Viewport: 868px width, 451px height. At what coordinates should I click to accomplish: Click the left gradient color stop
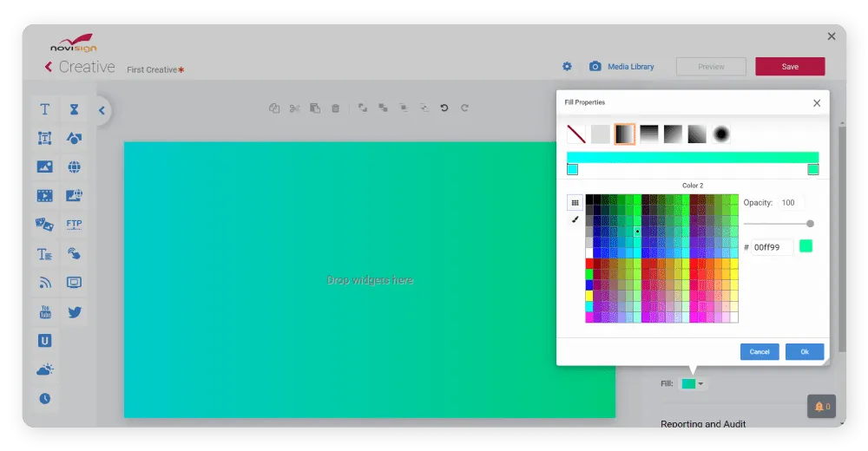pos(573,170)
